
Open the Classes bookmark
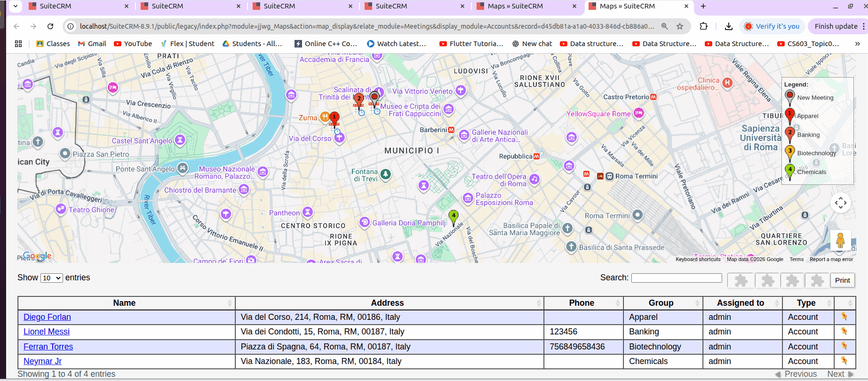tap(53, 44)
